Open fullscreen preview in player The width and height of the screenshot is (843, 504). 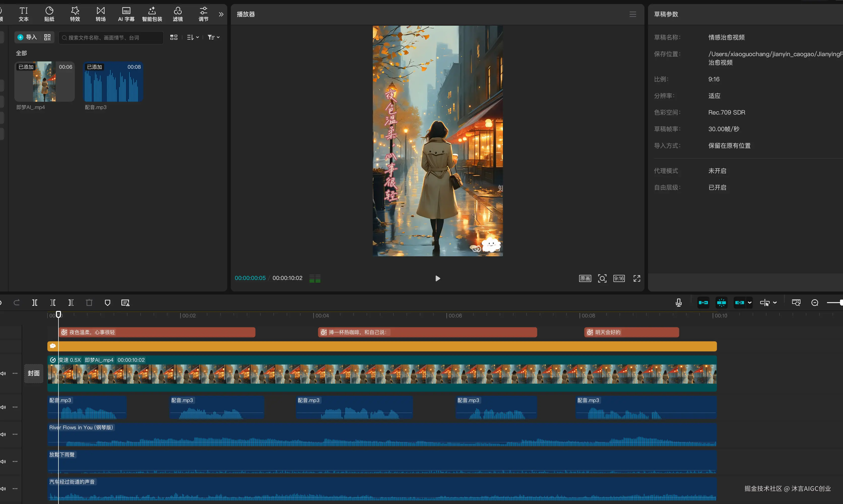637,278
